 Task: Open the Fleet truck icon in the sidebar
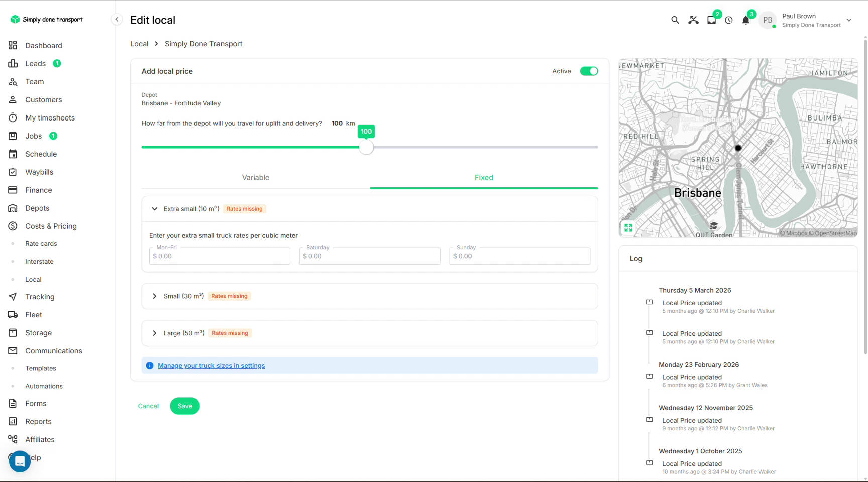coord(13,315)
